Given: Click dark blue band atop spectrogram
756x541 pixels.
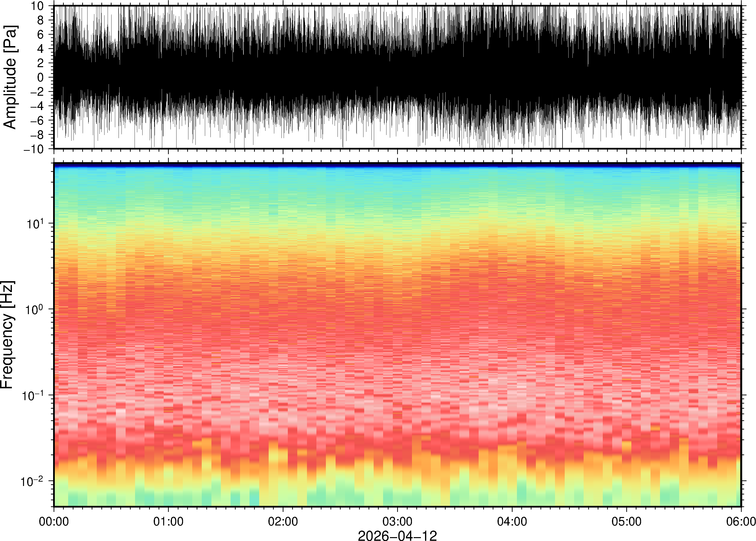Looking at the screenshot, I should click(x=397, y=165).
